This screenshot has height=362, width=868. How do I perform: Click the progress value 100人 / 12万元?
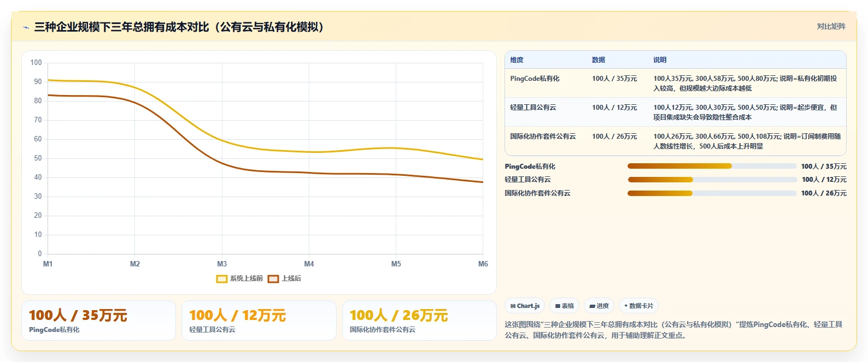[x=824, y=180]
